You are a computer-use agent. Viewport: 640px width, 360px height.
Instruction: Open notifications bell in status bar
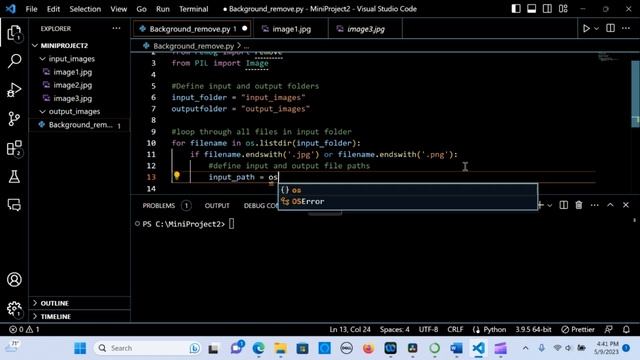point(626,329)
